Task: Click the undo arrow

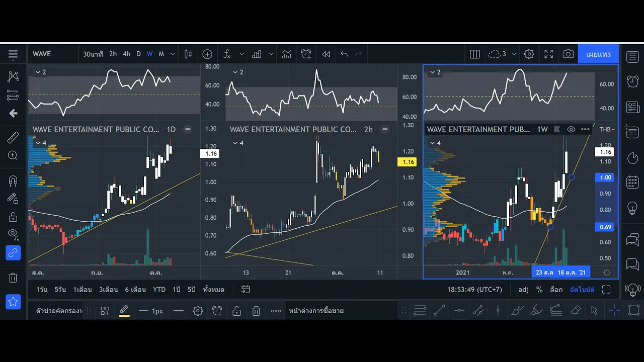Action: (x=344, y=54)
